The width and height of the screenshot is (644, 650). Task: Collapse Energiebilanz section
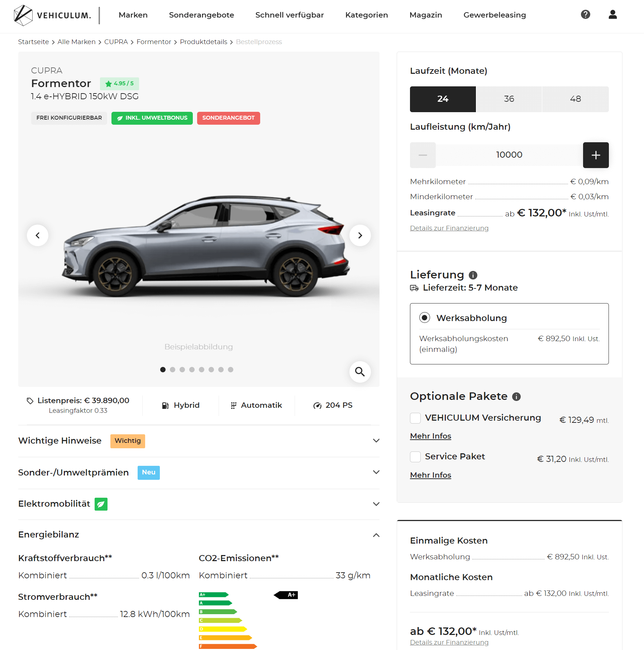[x=199, y=535]
